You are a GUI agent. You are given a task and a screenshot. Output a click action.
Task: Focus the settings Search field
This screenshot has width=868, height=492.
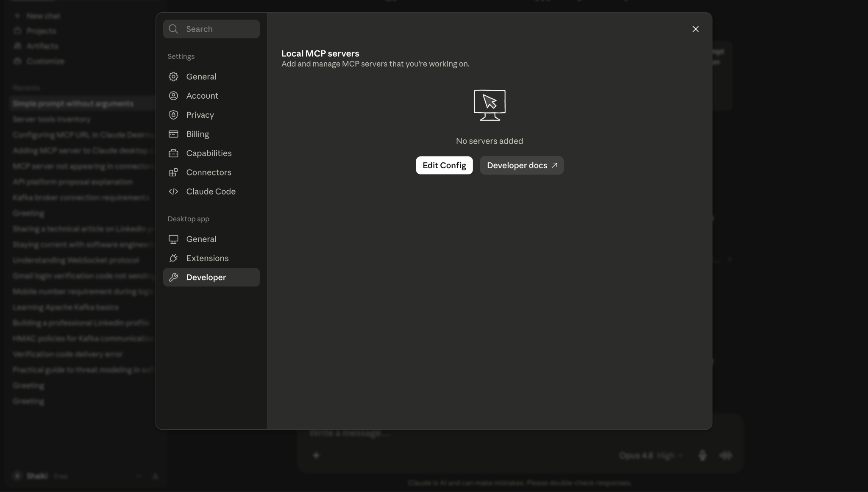pos(211,29)
